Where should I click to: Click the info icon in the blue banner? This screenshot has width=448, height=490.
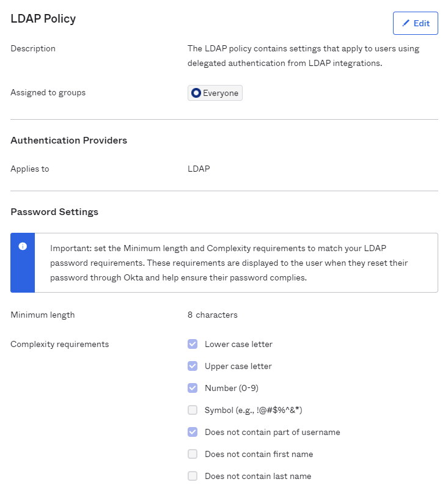23,246
